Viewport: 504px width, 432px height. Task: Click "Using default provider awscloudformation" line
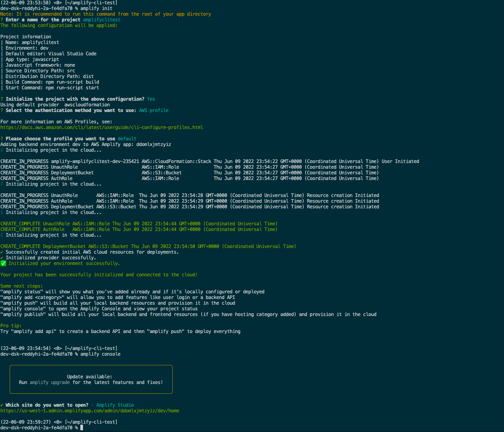tap(55, 105)
